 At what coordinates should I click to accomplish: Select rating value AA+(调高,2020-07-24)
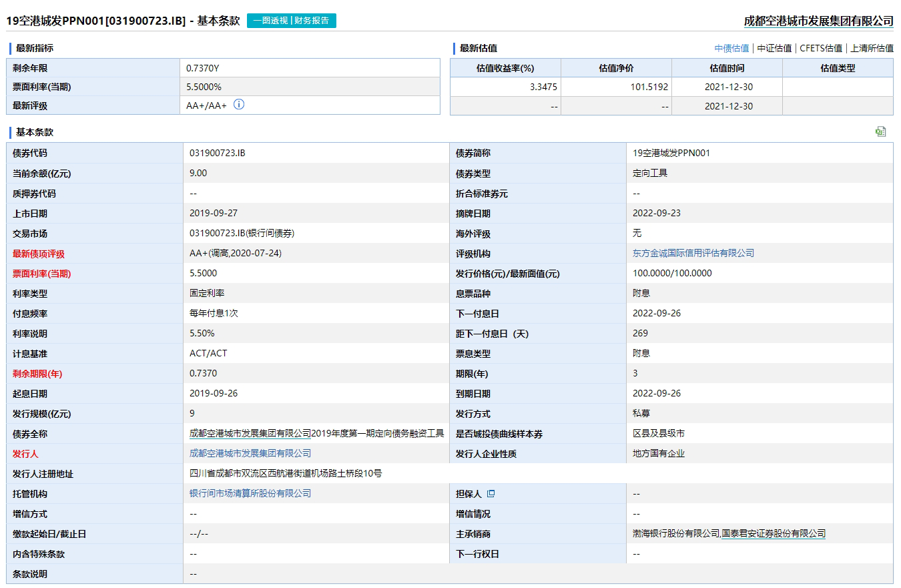coord(236,253)
